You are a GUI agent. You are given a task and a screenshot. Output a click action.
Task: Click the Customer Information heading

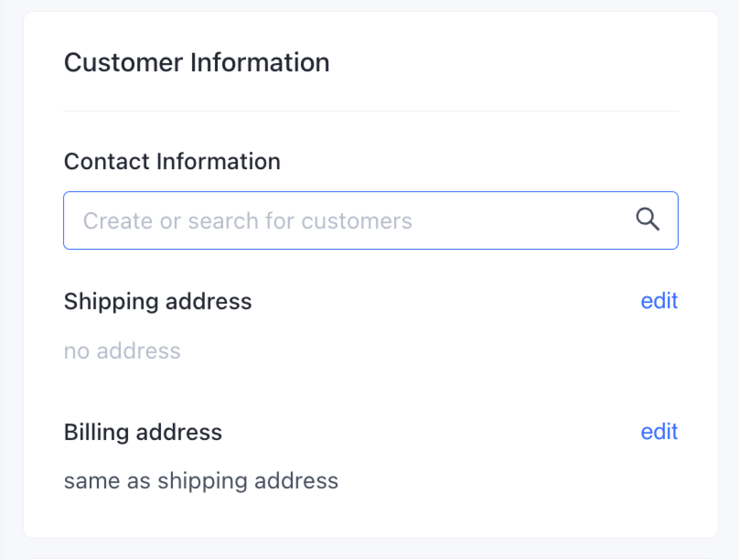click(196, 63)
